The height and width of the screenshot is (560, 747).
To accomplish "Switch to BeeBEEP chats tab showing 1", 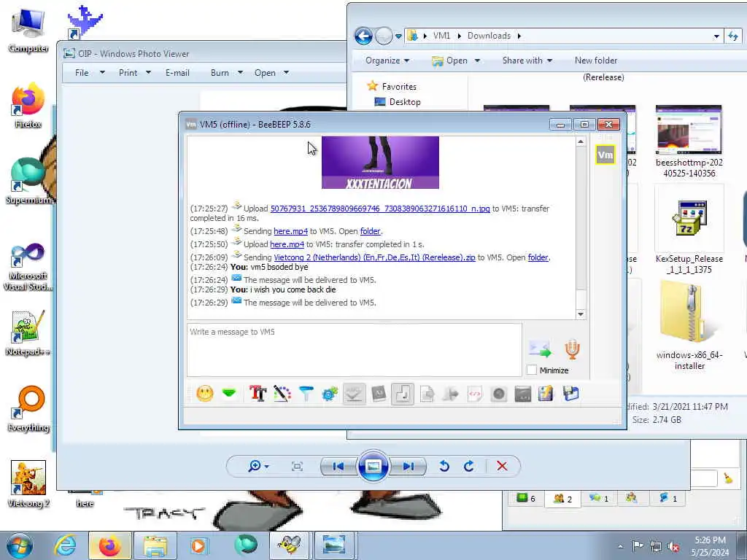I will click(x=599, y=499).
